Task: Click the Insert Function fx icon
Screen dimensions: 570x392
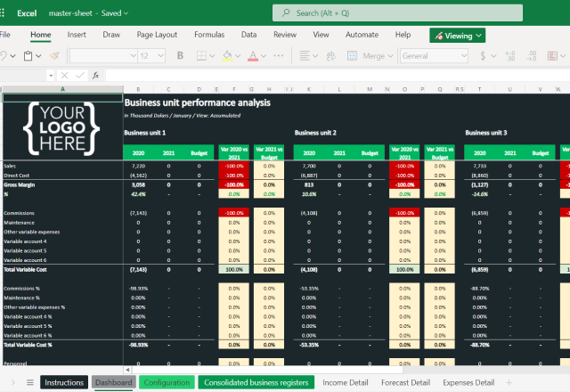Action: 95,75
